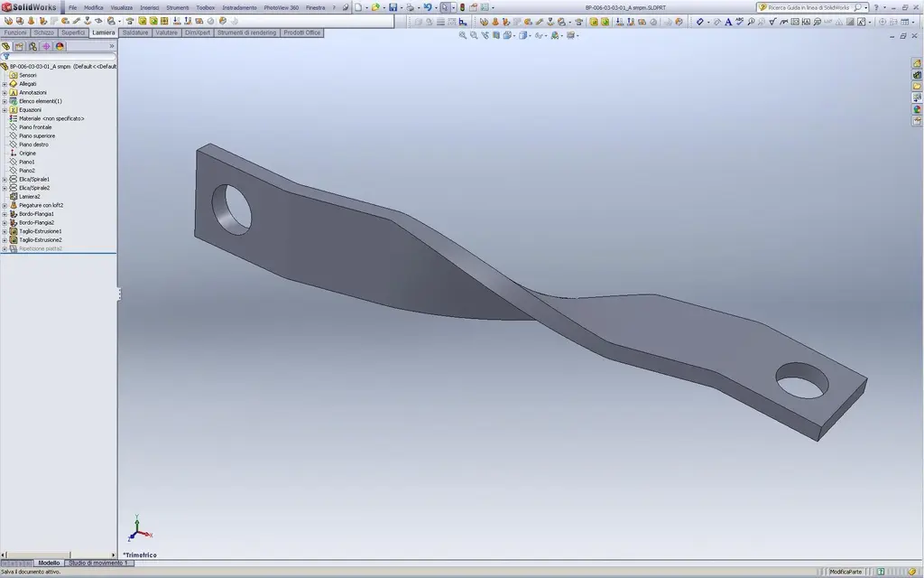Switch to the Prodotti Office tab

(302, 33)
